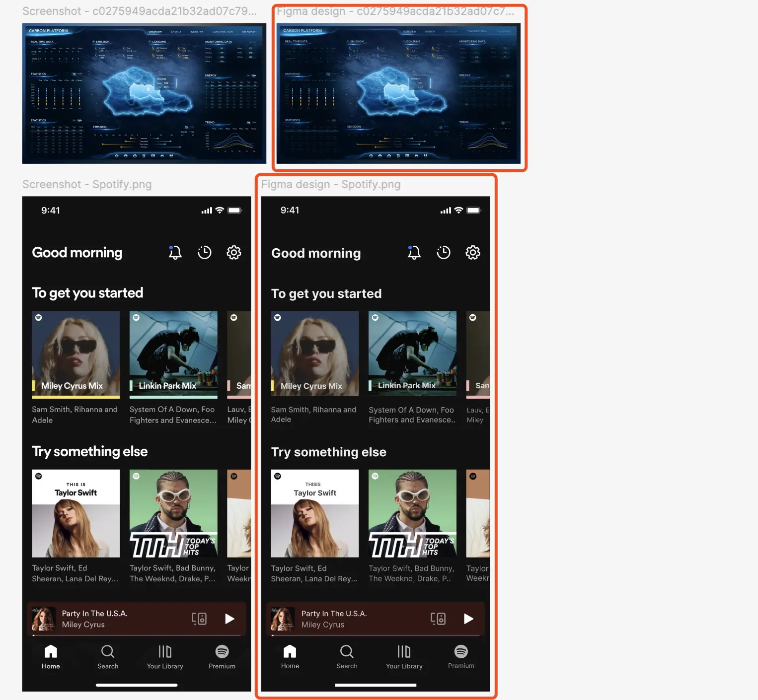
Task: Click the recently played clock in the Figma design frame
Action: click(443, 253)
